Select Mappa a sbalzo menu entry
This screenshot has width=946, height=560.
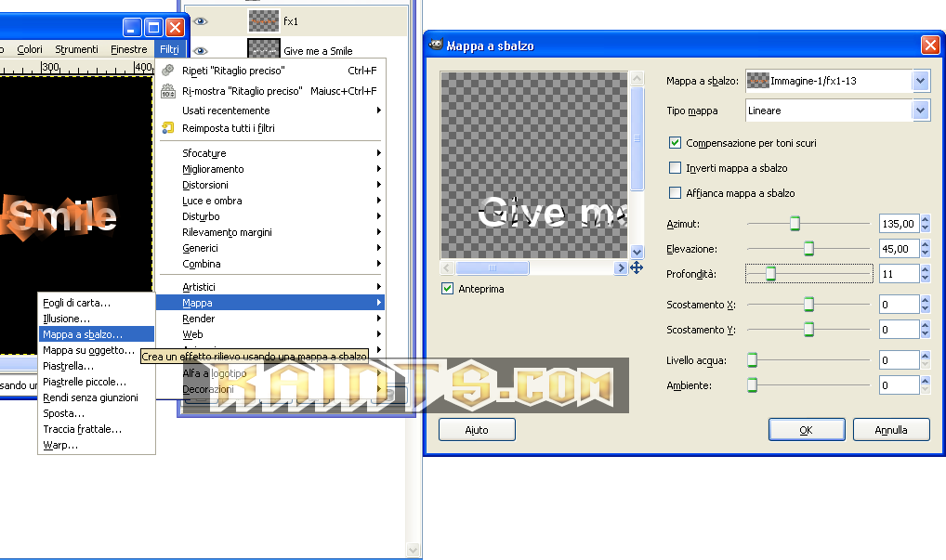83,334
